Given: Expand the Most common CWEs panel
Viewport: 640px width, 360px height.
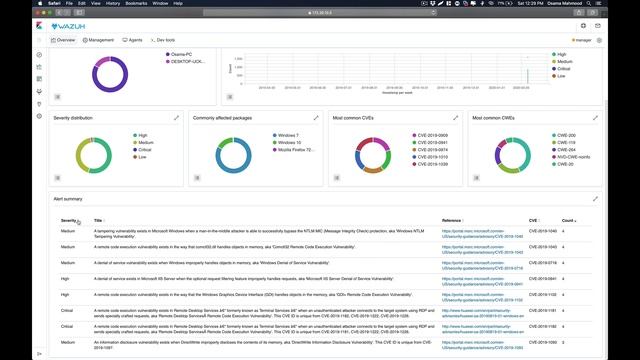Looking at the screenshot, I should 595,118.
